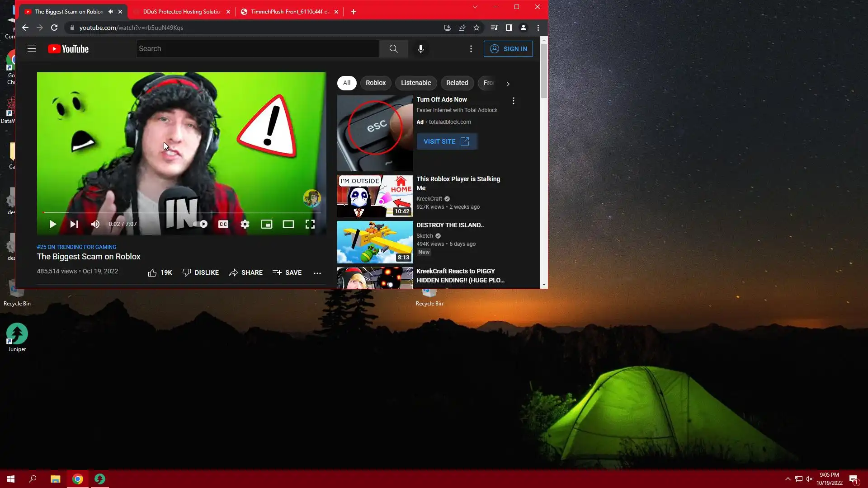
Task: Seek within the video progress bar
Action: point(181,212)
